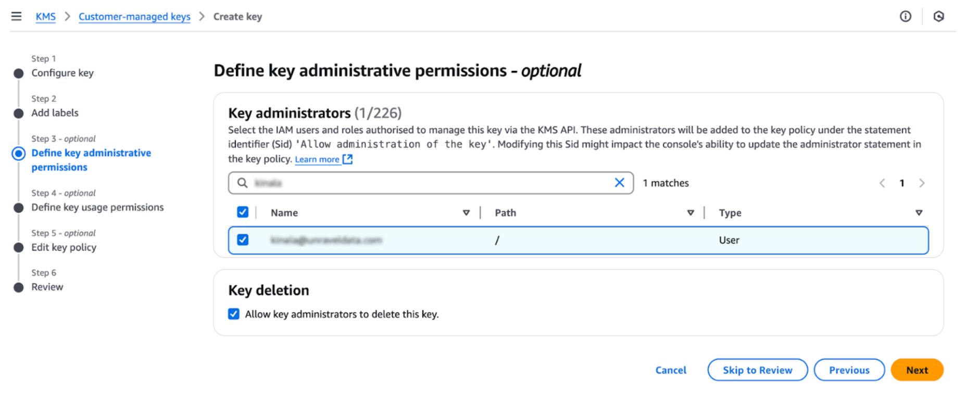The height and width of the screenshot is (400, 980).
Task: Open Customer-managed keys breadcrumb
Action: [134, 17]
